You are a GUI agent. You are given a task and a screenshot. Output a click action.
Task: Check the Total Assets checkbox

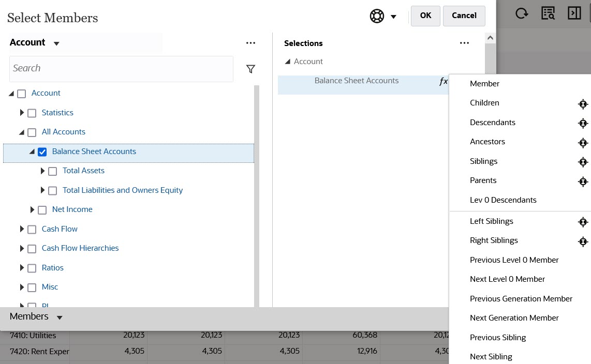coord(52,171)
